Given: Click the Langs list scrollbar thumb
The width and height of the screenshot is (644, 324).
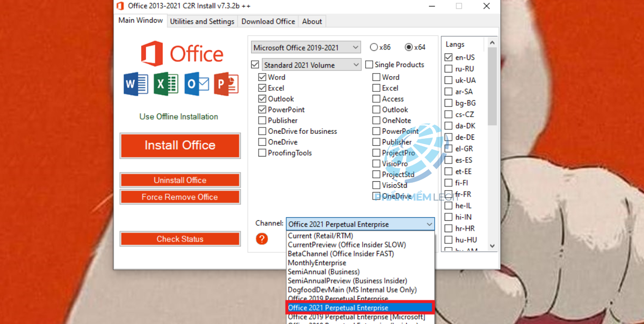Looking at the screenshot, I should (x=492, y=86).
